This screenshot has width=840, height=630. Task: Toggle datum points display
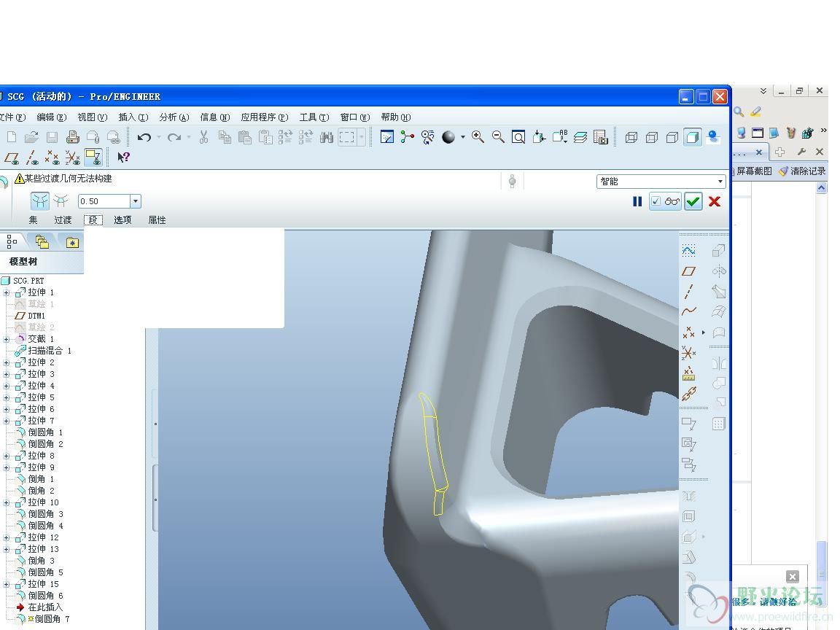[x=52, y=157]
